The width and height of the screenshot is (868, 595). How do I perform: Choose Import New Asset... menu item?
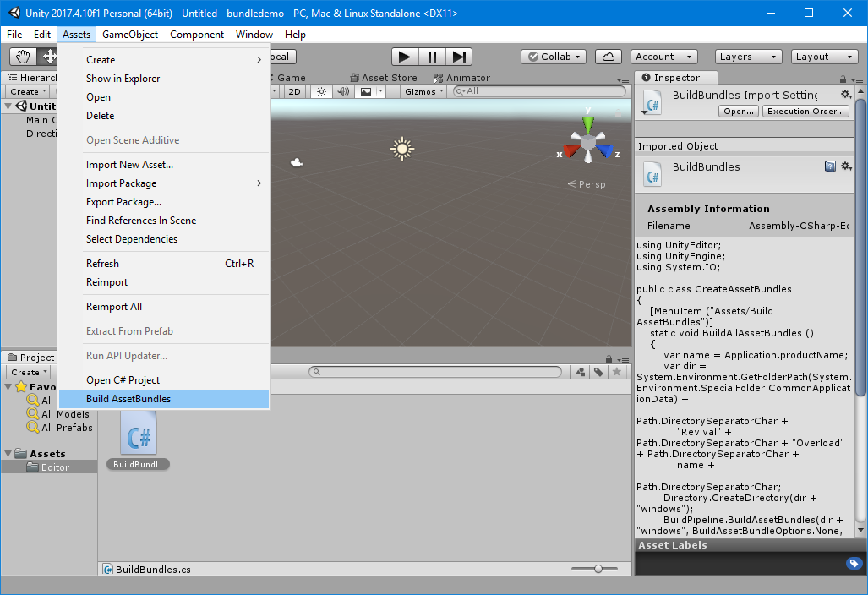164,165
